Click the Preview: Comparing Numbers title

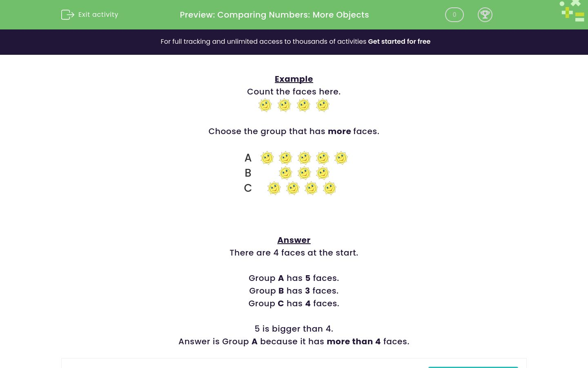pos(274,15)
